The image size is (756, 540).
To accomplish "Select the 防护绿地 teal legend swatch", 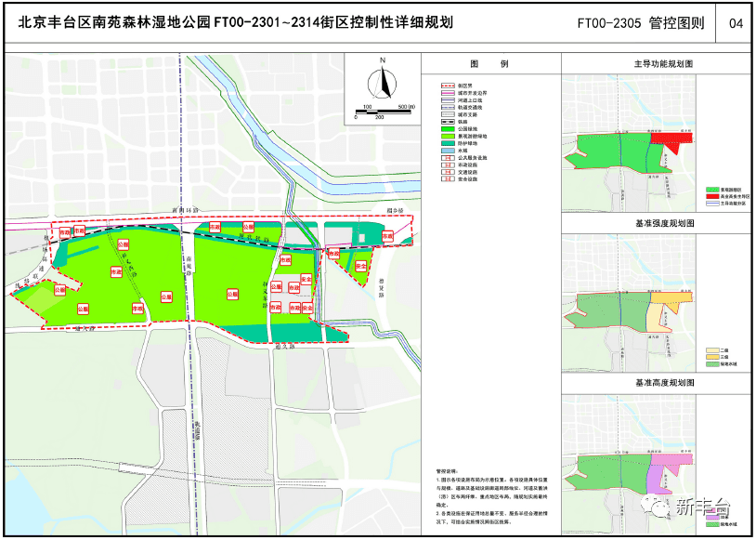I will pyautogui.click(x=449, y=143).
